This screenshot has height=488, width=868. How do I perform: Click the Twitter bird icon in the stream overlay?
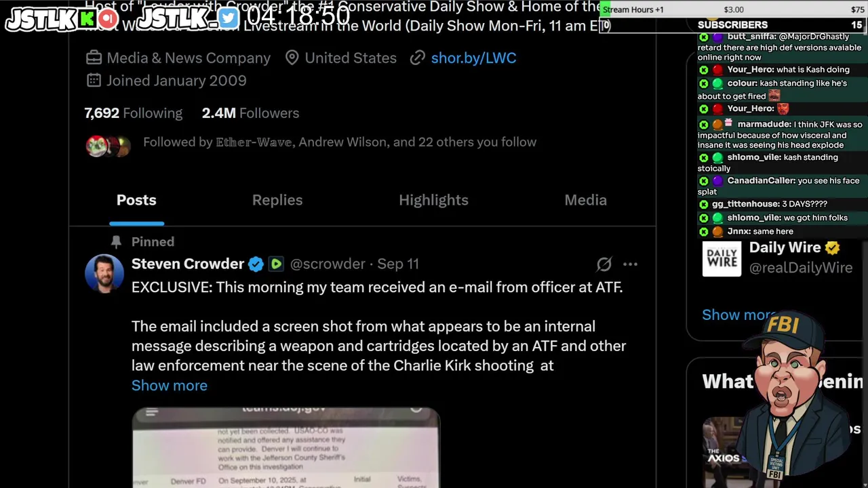click(229, 18)
